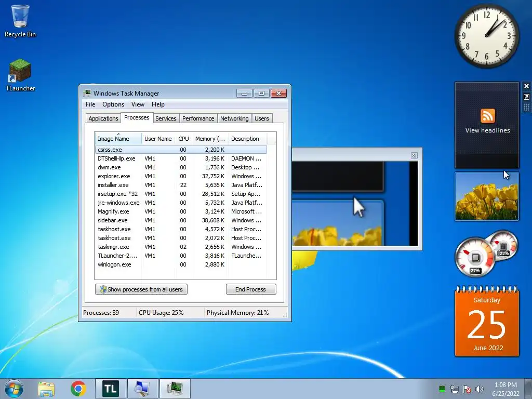Viewport: 532px width, 399px height.
Task: Close the Magnifier lens window
Action: [x=414, y=155]
